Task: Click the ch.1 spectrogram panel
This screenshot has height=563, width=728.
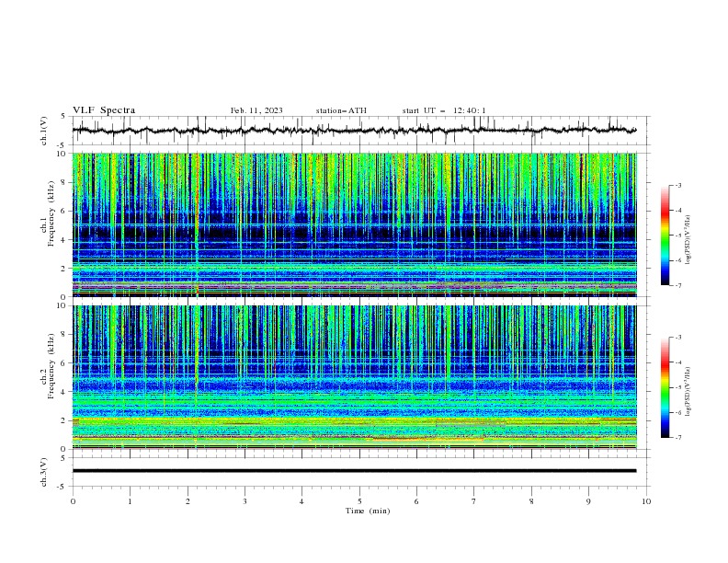Action: (354, 224)
